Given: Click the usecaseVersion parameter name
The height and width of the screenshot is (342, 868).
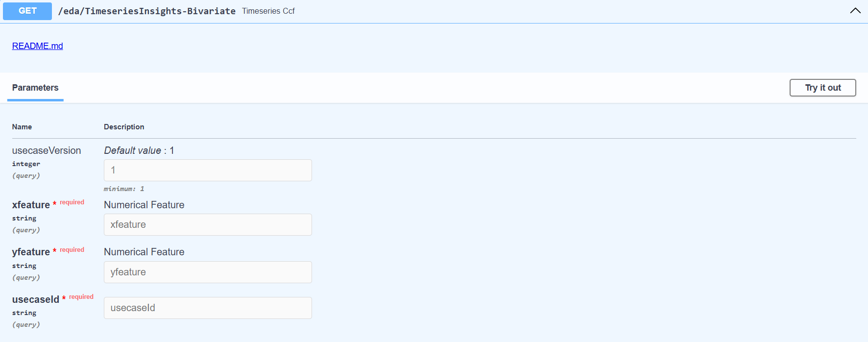Looking at the screenshot, I should click(47, 150).
